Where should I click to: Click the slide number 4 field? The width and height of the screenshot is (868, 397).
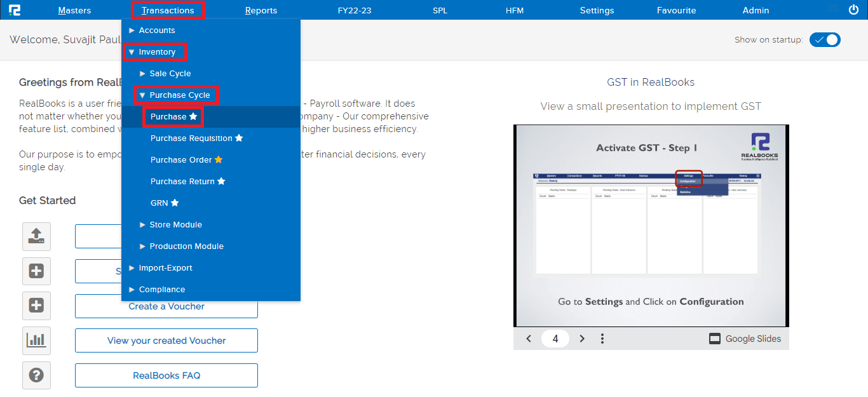tap(555, 339)
